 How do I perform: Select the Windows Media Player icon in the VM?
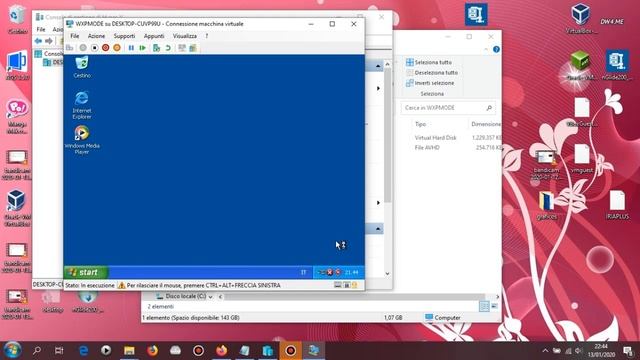(x=82, y=140)
